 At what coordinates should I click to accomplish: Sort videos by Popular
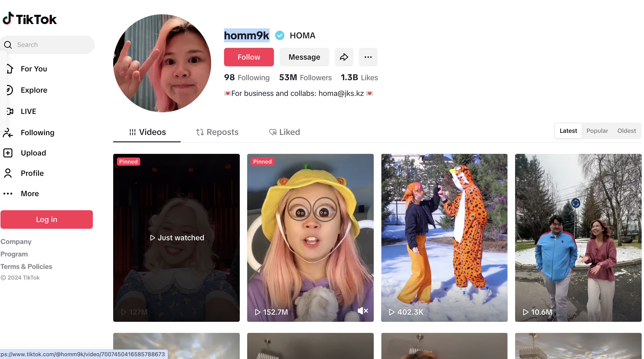597,131
